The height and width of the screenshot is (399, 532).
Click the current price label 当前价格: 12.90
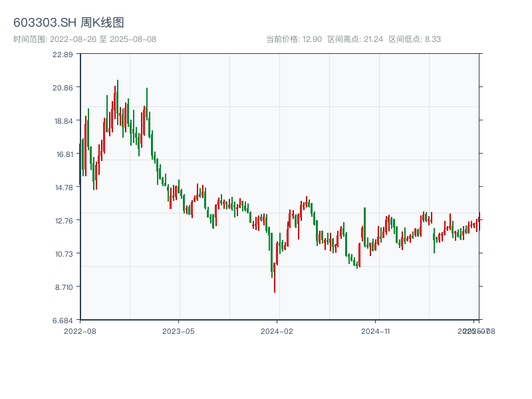[294, 39]
